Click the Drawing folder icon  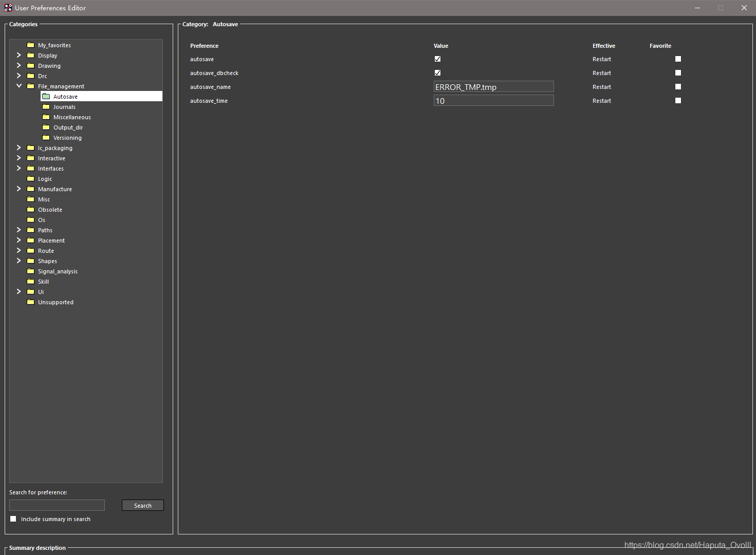coord(30,66)
